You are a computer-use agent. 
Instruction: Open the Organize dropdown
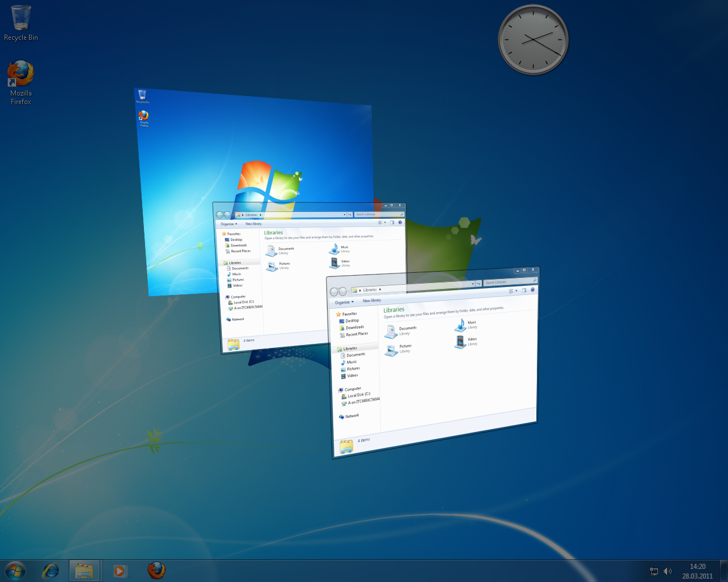coord(344,302)
